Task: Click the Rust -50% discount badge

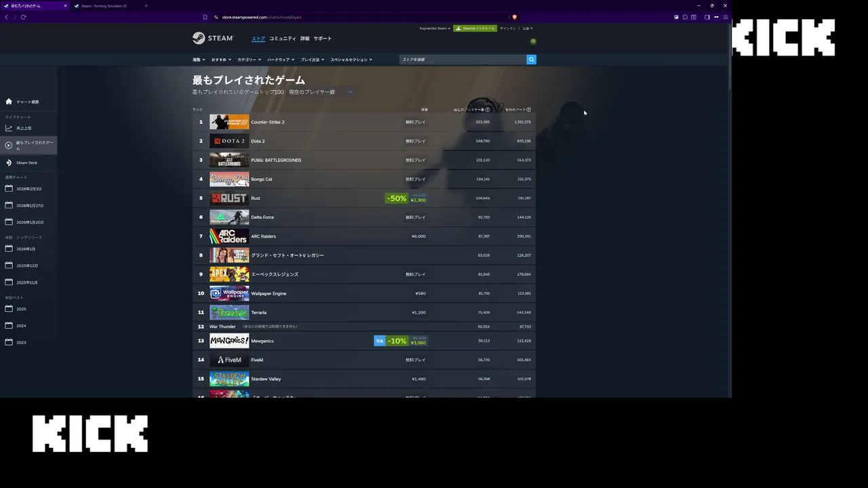Action: pos(396,199)
